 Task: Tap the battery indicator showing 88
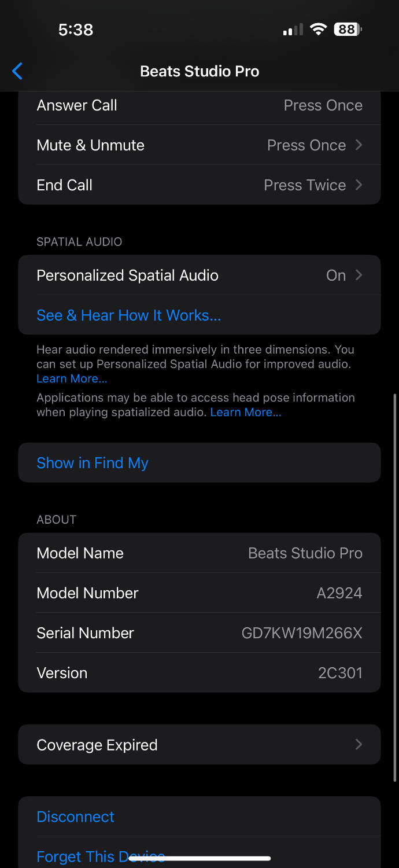click(348, 29)
